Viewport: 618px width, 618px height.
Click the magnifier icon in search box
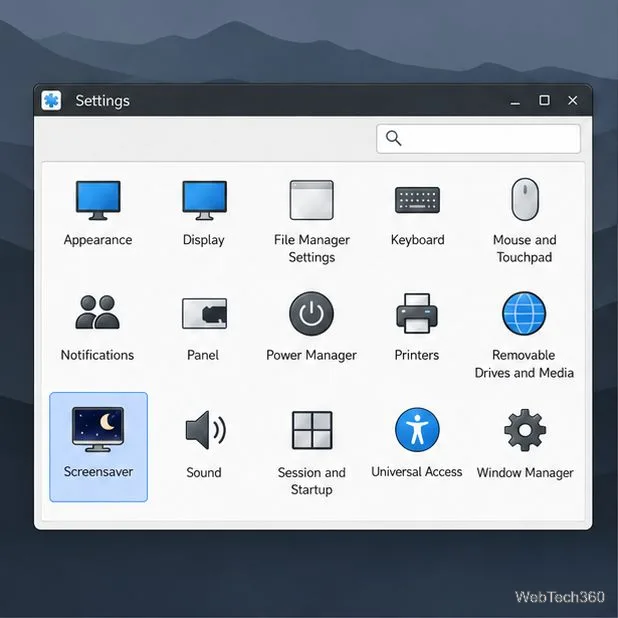point(393,138)
